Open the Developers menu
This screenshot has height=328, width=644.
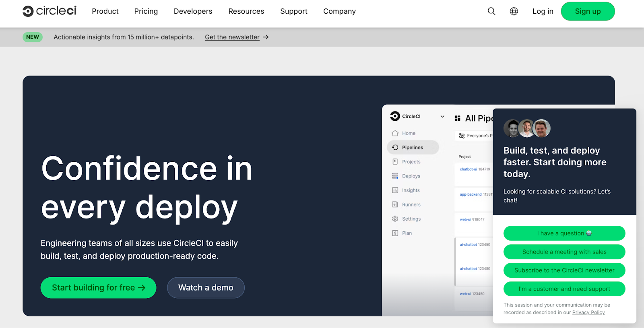pyautogui.click(x=193, y=11)
